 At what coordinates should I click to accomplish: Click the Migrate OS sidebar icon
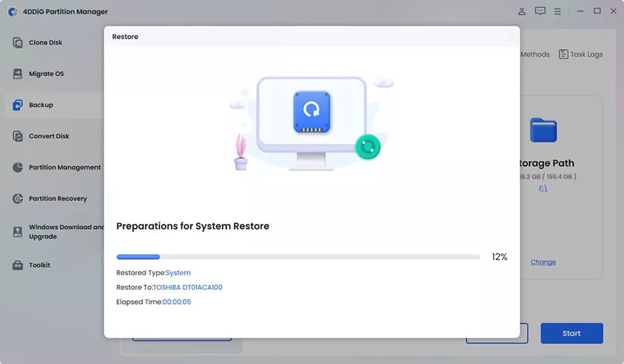[x=18, y=73]
